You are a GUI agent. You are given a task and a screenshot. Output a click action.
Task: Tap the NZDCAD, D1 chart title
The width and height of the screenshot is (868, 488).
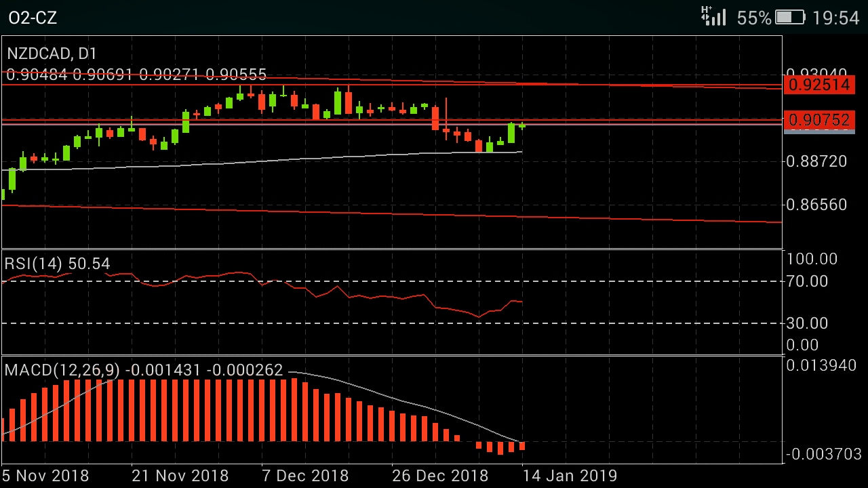52,54
